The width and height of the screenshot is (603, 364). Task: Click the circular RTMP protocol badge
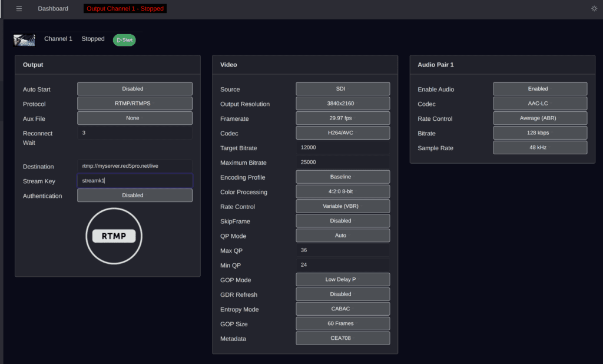114,236
